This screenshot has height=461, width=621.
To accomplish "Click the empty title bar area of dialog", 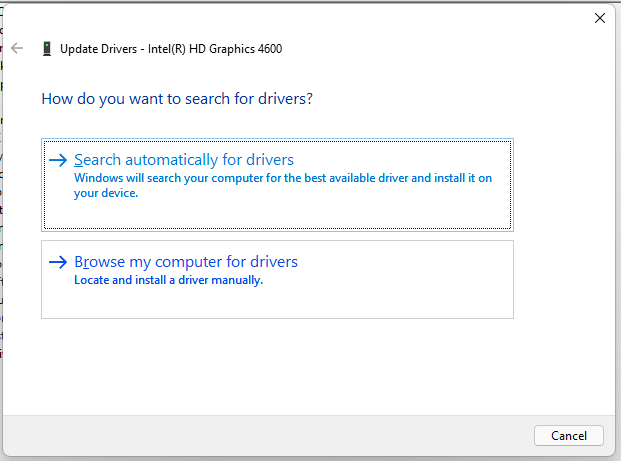I will (300, 18).
